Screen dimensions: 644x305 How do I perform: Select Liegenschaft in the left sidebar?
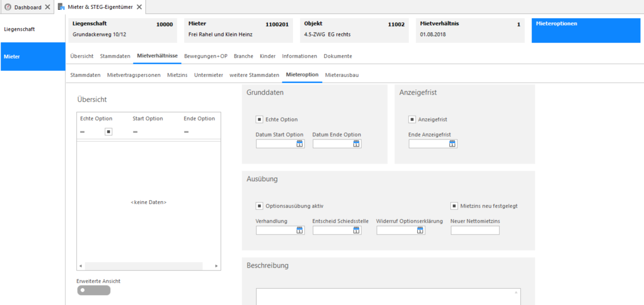click(33, 29)
